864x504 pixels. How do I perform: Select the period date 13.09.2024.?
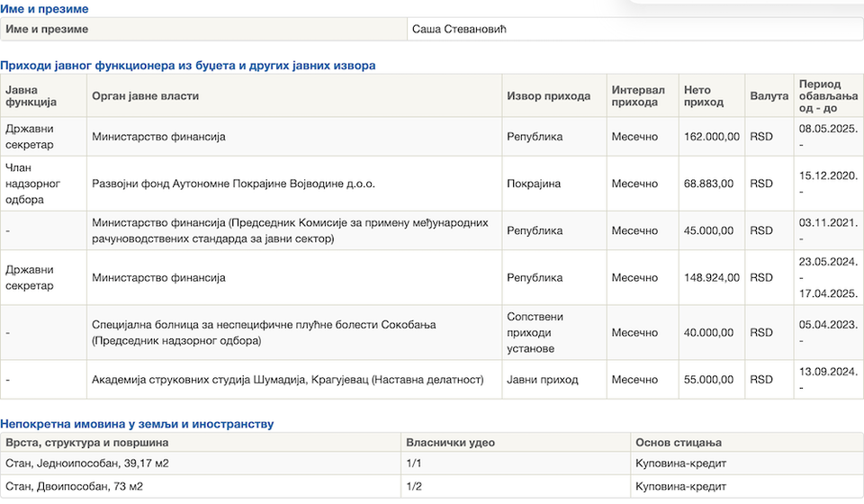[x=828, y=372]
